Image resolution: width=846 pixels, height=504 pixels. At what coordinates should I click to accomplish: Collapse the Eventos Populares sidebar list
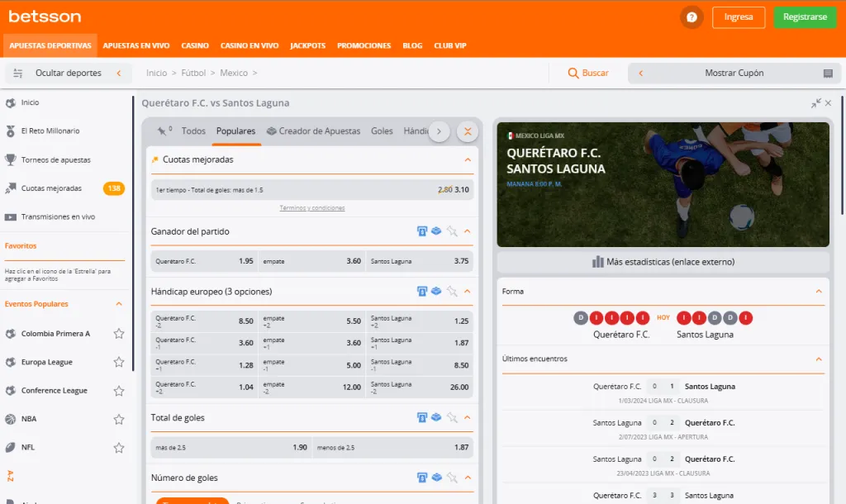119,304
